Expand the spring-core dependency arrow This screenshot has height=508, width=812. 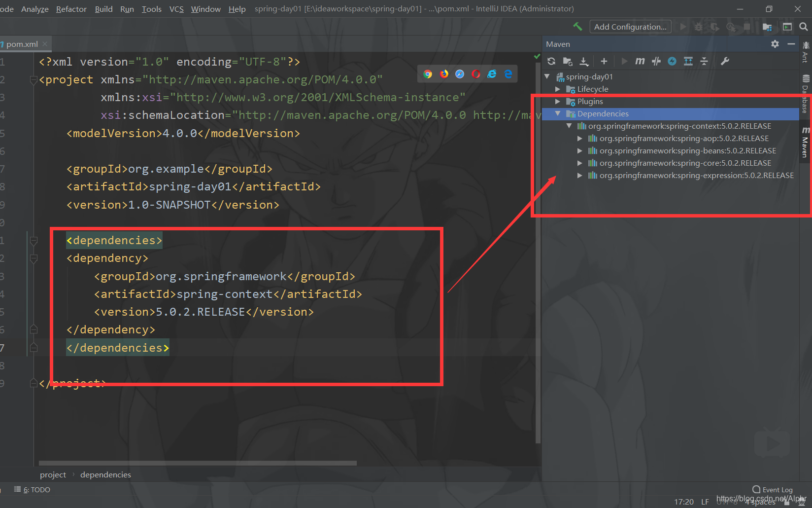(580, 163)
